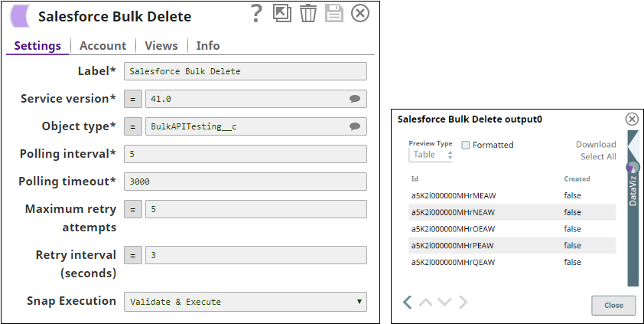
Task: Enable the Formatted checkbox
Action: [x=465, y=145]
